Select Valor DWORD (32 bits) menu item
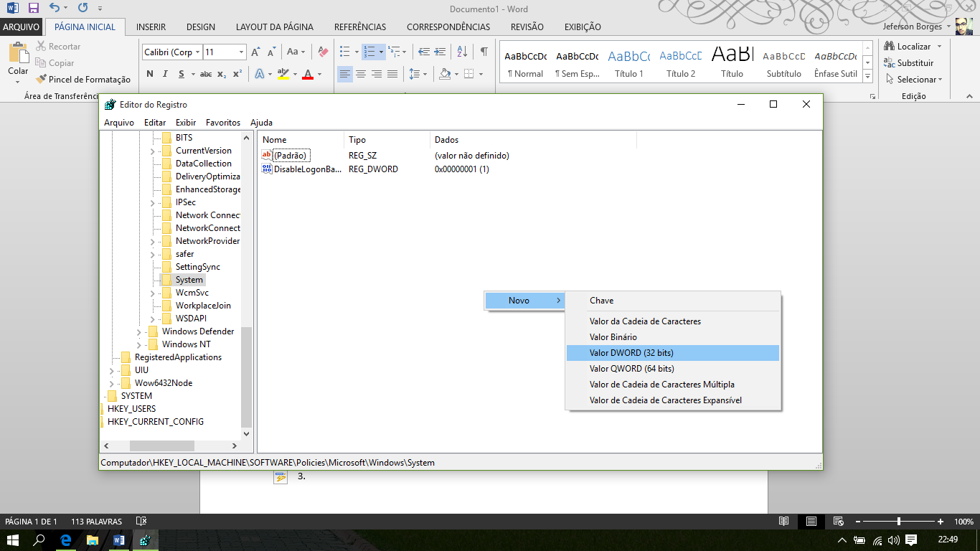 point(672,353)
